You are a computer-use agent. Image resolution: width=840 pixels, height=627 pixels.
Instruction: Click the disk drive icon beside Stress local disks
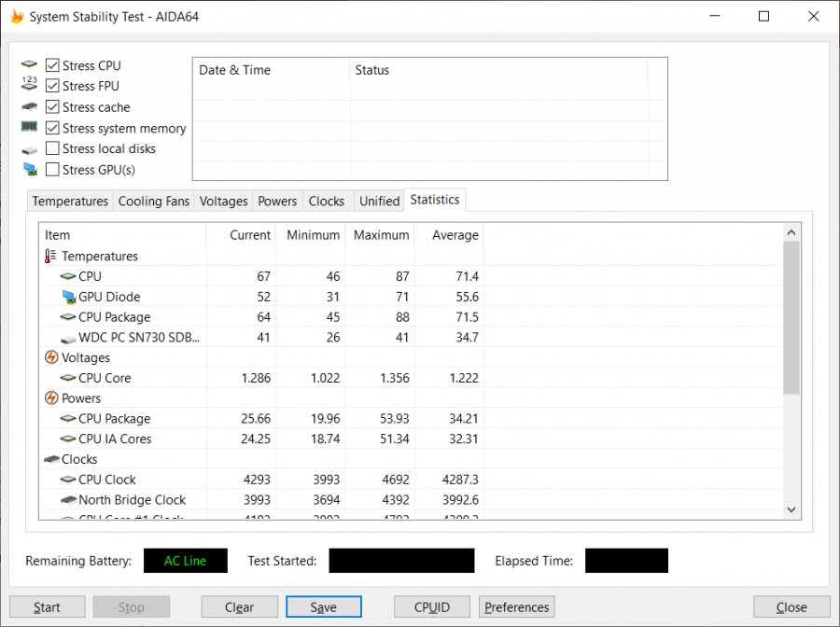coord(29,150)
